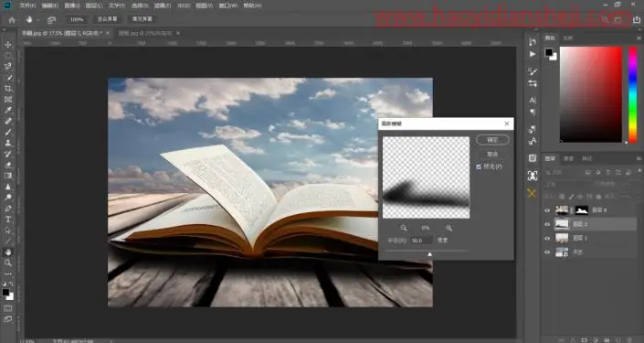Toggle the Preview checkbox in blur dialog
The image size is (644, 343).
[479, 166]
